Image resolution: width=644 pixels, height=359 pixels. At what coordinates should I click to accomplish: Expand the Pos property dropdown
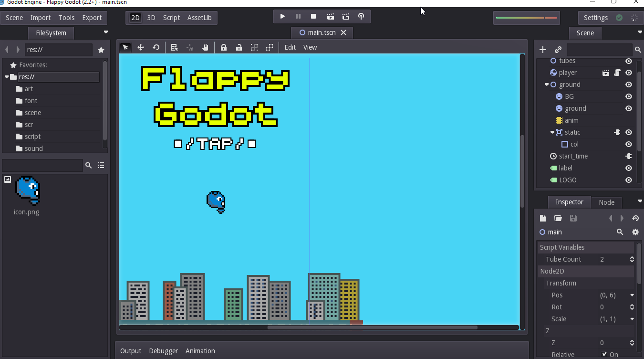(x=632, y=295)
